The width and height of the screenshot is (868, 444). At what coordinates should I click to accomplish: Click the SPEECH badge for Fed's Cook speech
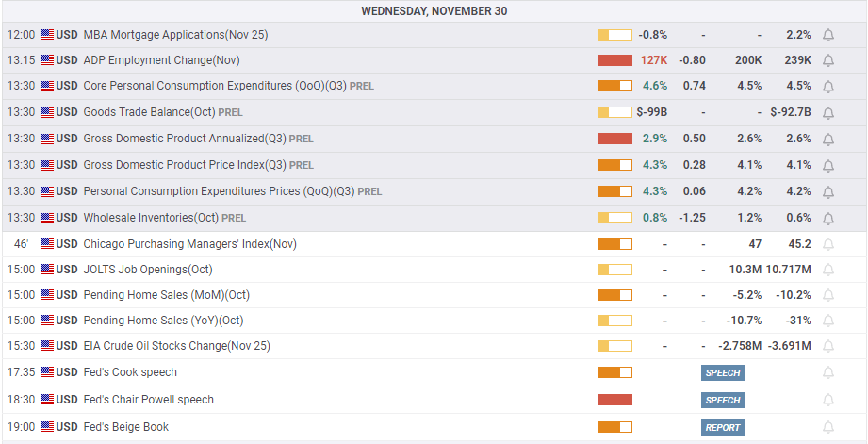(723, 372)
